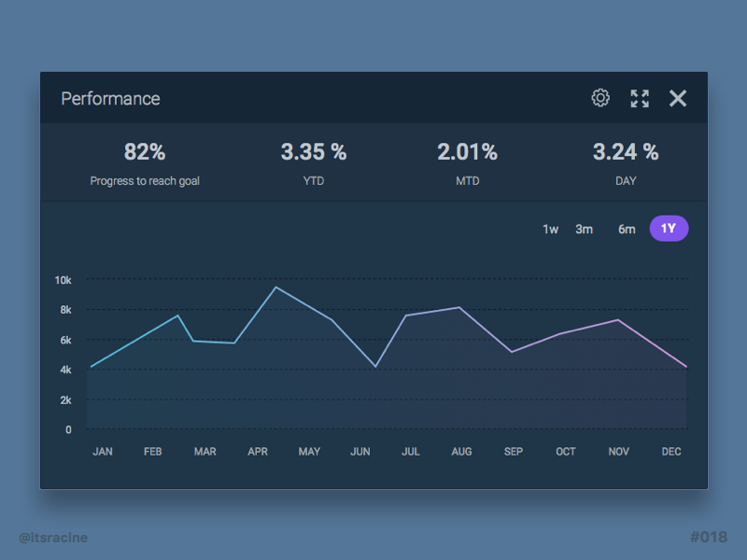Choose the 6m time range
Screen dimensions: 747x560
(x=627, y=229)
